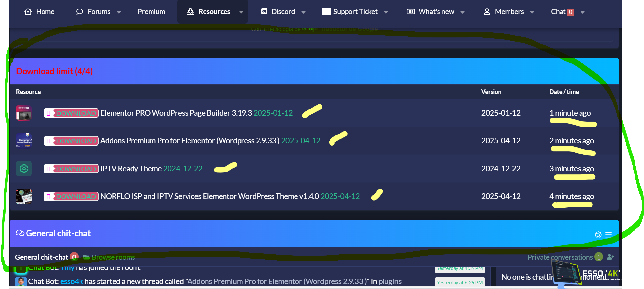Expand the Resources dropdown arrow

241,12
